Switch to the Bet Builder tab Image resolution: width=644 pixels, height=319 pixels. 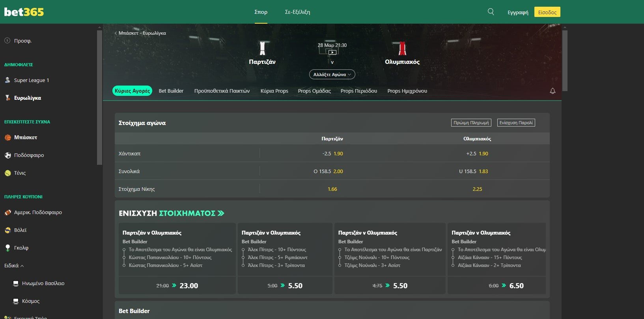[171, 91]
